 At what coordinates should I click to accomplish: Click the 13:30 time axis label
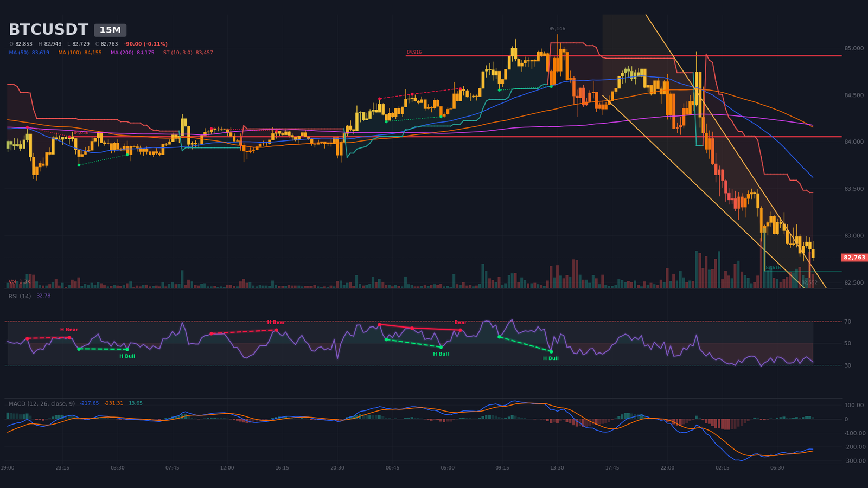click(x=557, y=468)
